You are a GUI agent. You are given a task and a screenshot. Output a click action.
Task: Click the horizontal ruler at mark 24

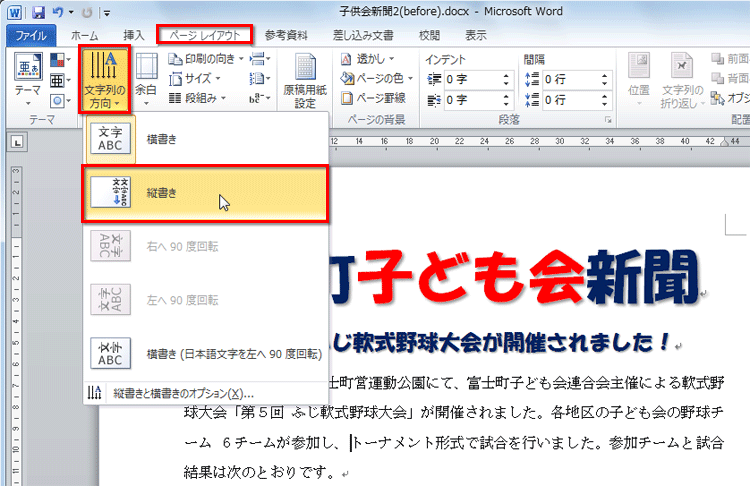pos(485,142)
